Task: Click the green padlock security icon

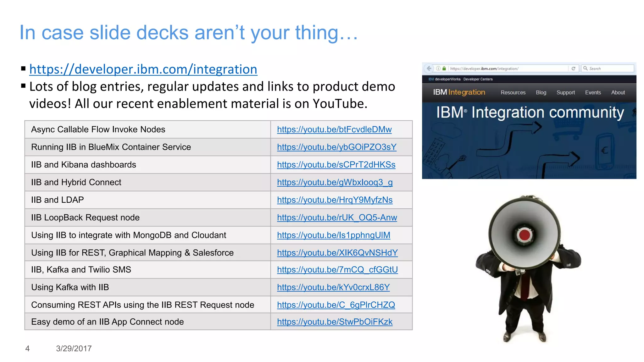Action: click(444, 69)
